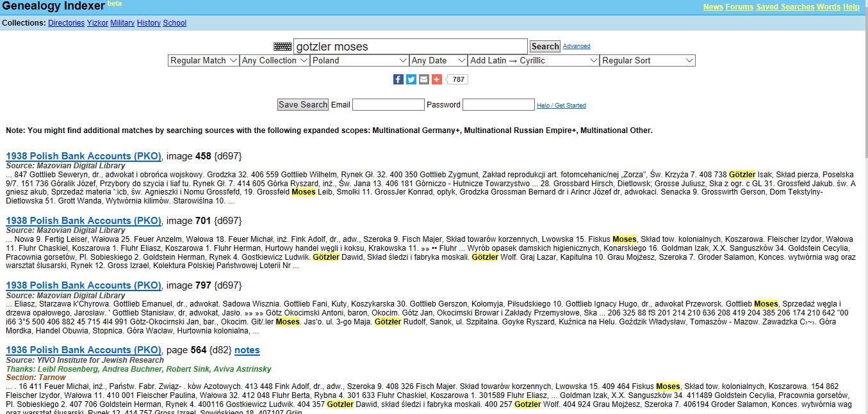Open the Any Collection dropdown

tap(275, 61)
